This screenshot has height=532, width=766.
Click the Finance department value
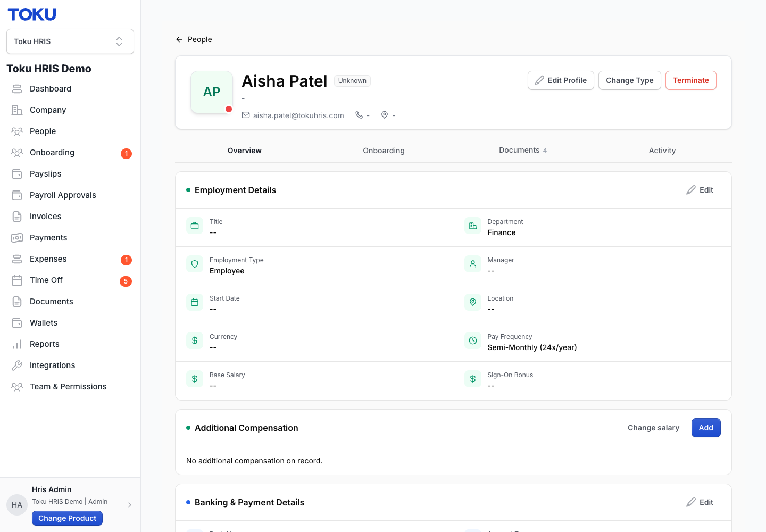point(502,232)
